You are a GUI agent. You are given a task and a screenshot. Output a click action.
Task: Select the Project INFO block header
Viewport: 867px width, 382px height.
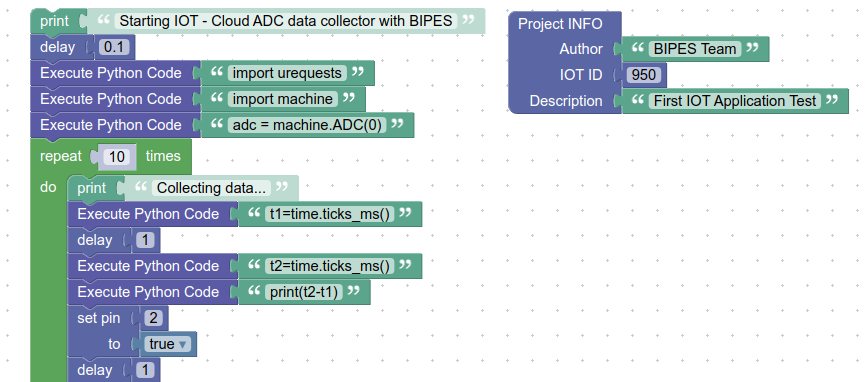(x=560, y=24)
